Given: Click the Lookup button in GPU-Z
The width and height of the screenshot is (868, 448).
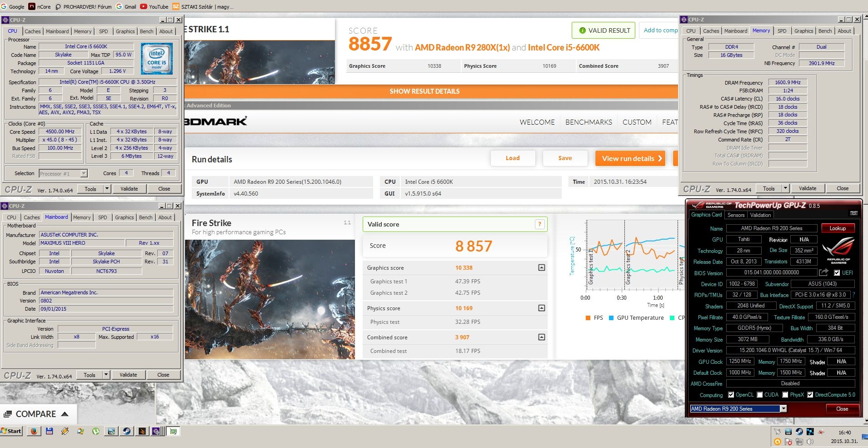Looking at the screenshot, I should [838, 228].
